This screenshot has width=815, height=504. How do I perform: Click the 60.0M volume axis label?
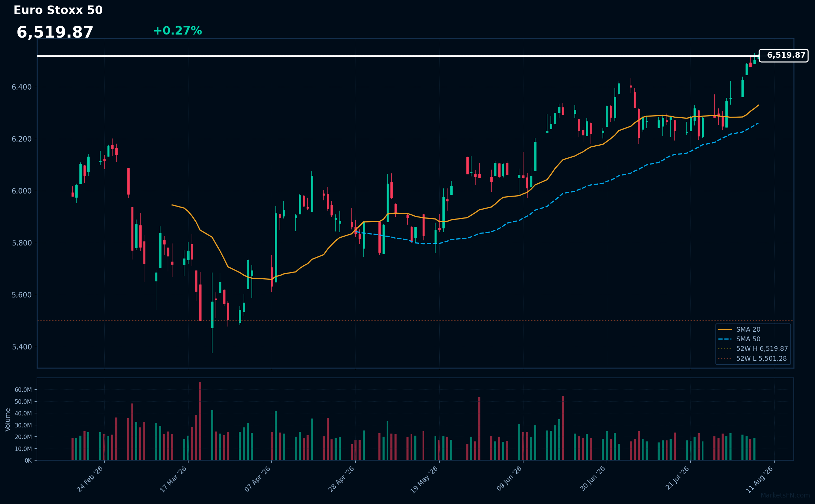(23, 390)
